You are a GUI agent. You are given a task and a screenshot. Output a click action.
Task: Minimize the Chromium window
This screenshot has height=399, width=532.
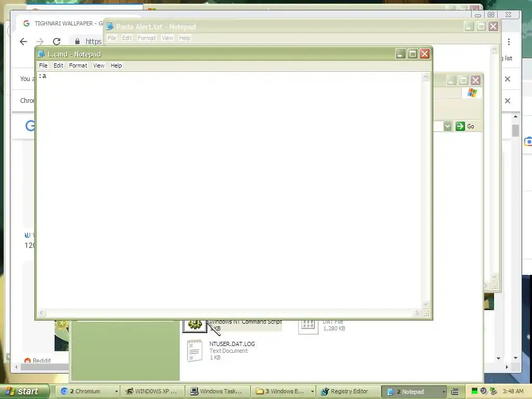478,15
